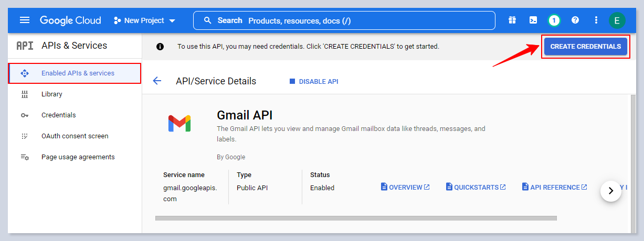644x241 pixels.
Task: Click the API logo in sidebar header
Action: (25, 46)
